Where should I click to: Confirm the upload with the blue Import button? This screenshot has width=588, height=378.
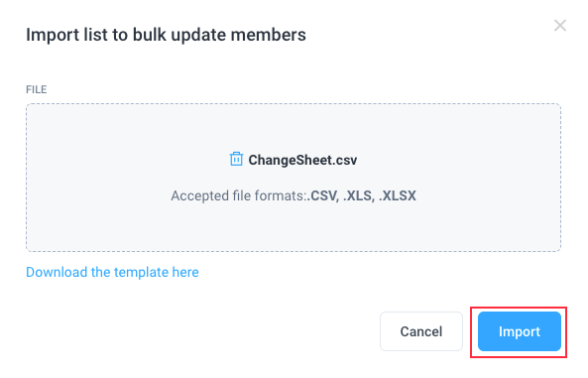pyautogui.click(x=519, y=331)
